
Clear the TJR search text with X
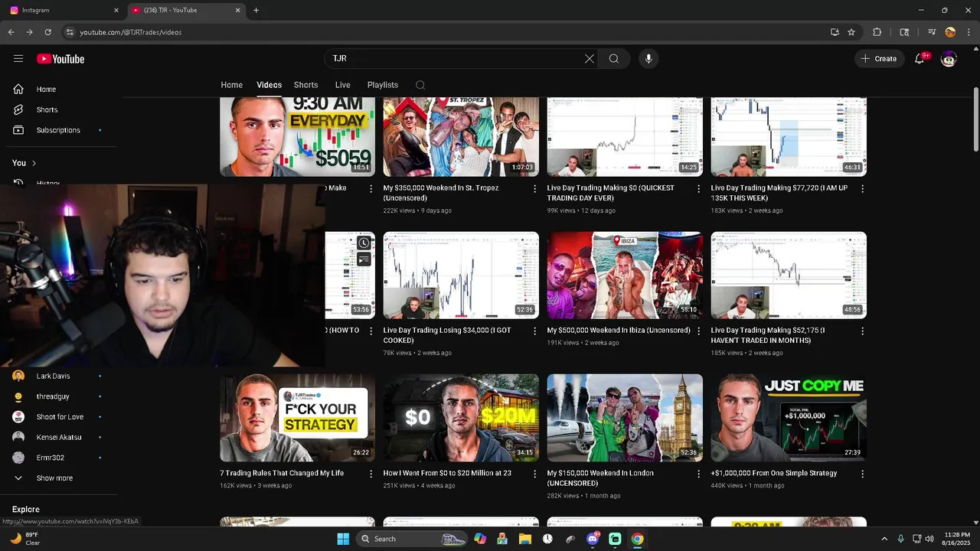(590, 59)
